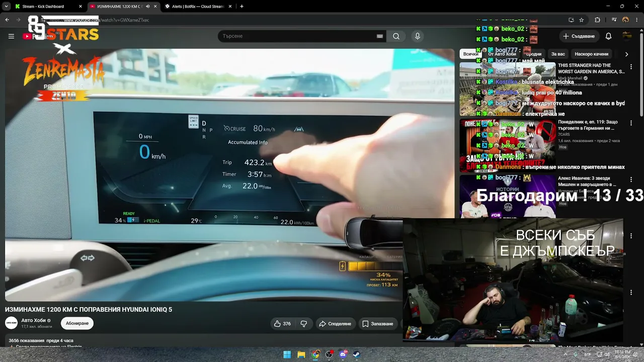Open the Chrome profile avatar
644x362 pixels.
point(625,20)
